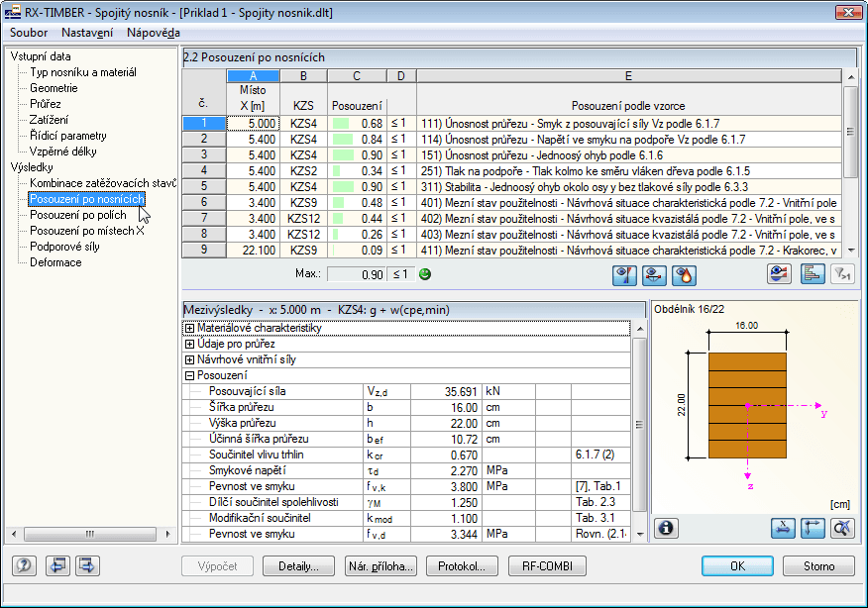The image size is (868, 608).
Task: Click cell 5.000 in Místo column
Action: pyautogui.click(x=253, y=123)
